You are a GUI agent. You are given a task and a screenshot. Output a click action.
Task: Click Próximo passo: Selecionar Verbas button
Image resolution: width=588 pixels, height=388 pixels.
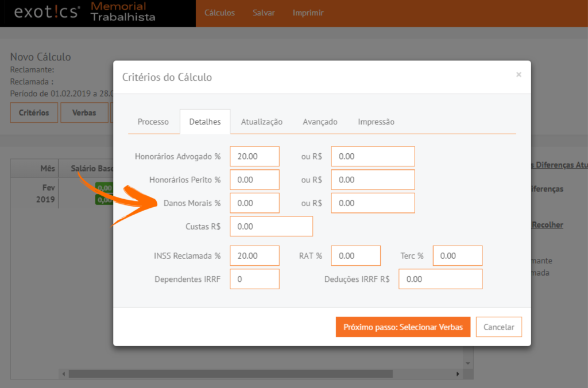[403, 327]
